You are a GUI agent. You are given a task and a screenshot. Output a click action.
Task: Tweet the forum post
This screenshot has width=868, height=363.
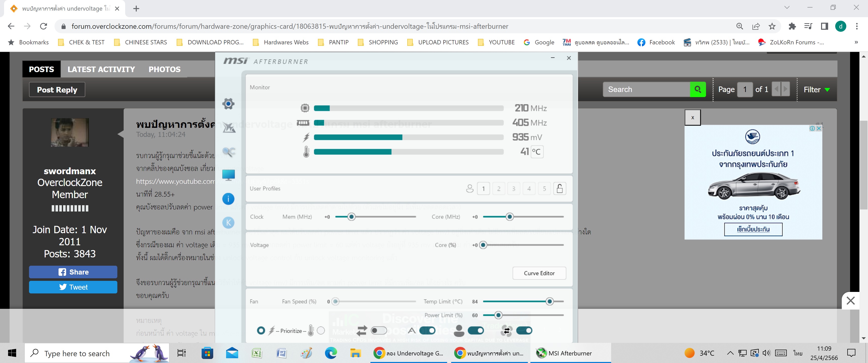click(x=73, y=287)
